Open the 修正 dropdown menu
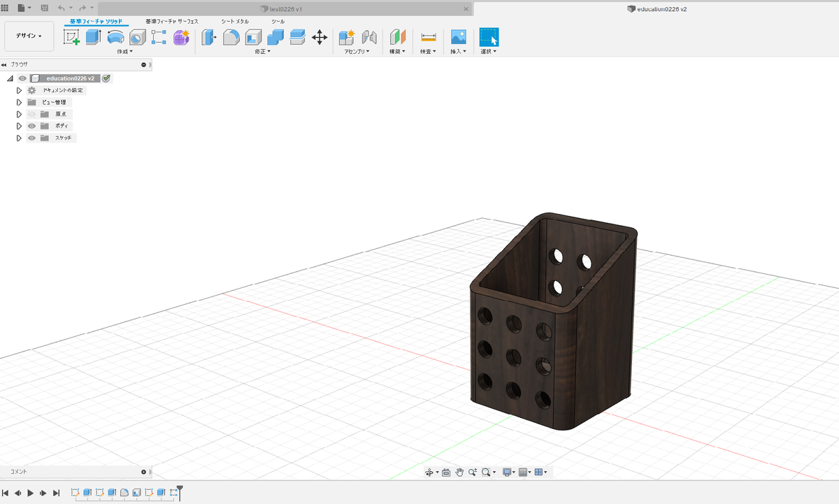 264,51
